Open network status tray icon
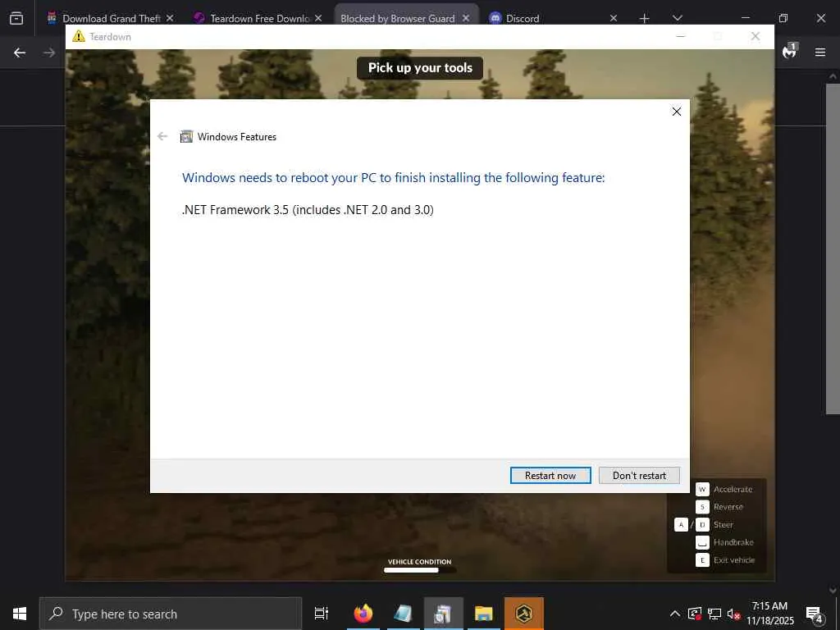The height and width of the screenshot is (630, 840). click(714, 614)
